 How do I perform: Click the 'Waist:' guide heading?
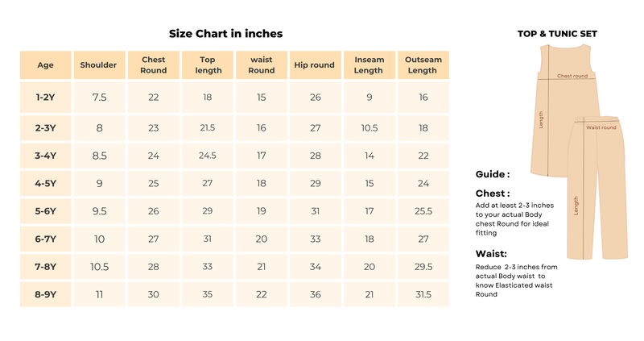[491, 253]
